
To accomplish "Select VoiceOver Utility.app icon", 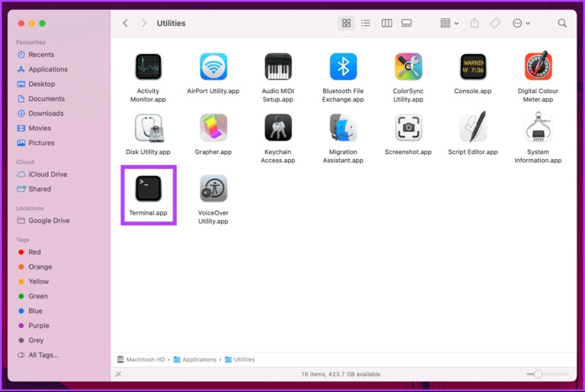I will pyautogui.click(x=213, y=188).
